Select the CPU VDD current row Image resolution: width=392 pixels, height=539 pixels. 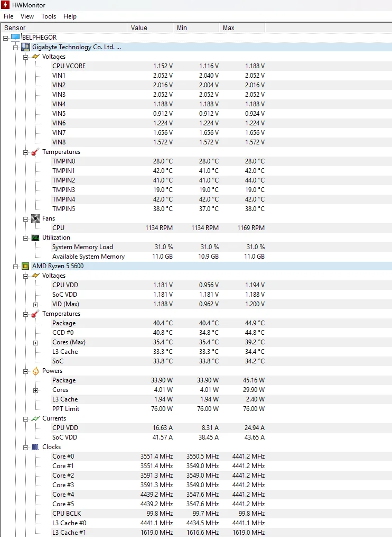click(x=158, y=428)
